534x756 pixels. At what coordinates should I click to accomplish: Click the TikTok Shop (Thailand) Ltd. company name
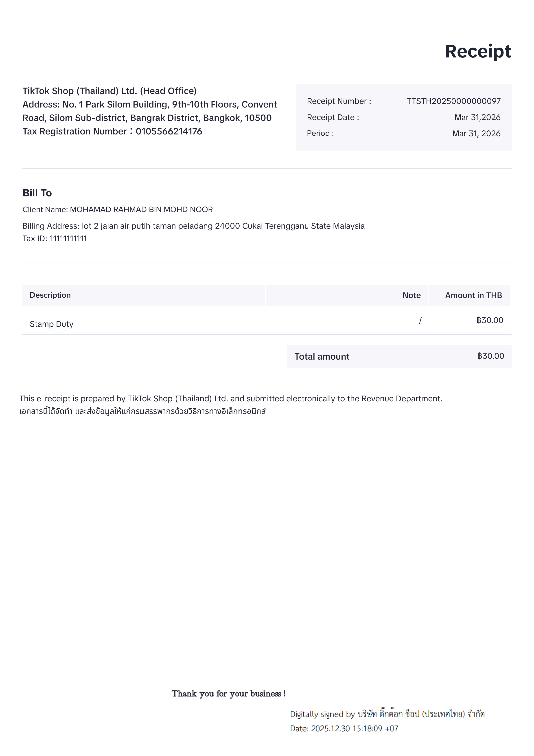(109, 91)
